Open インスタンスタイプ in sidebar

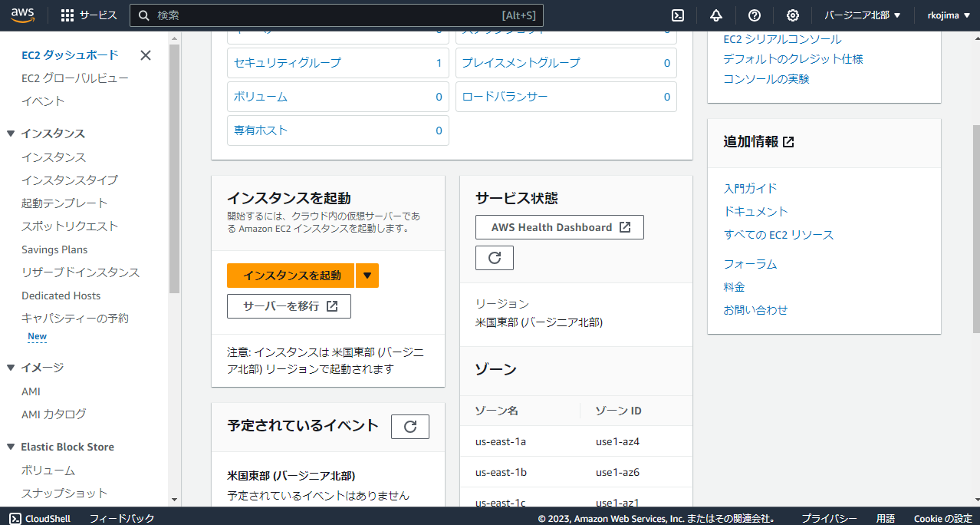(x=70, y=180)
